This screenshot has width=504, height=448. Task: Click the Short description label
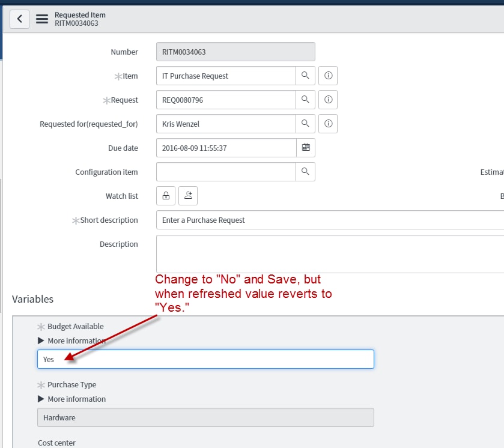[x=109, y=220]
